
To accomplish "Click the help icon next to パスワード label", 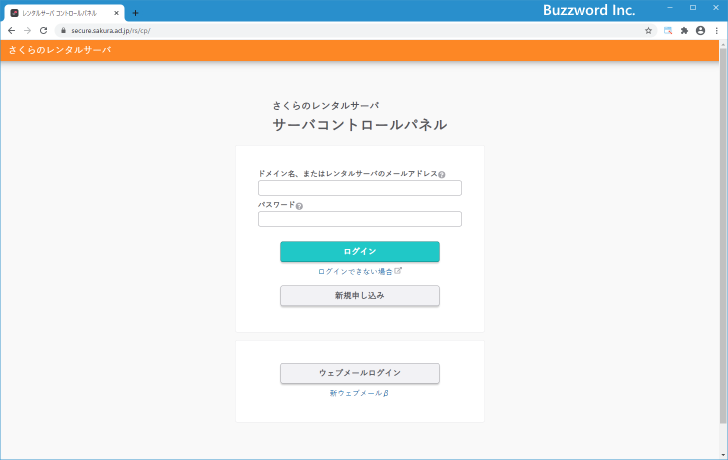I will pos(299,206).
